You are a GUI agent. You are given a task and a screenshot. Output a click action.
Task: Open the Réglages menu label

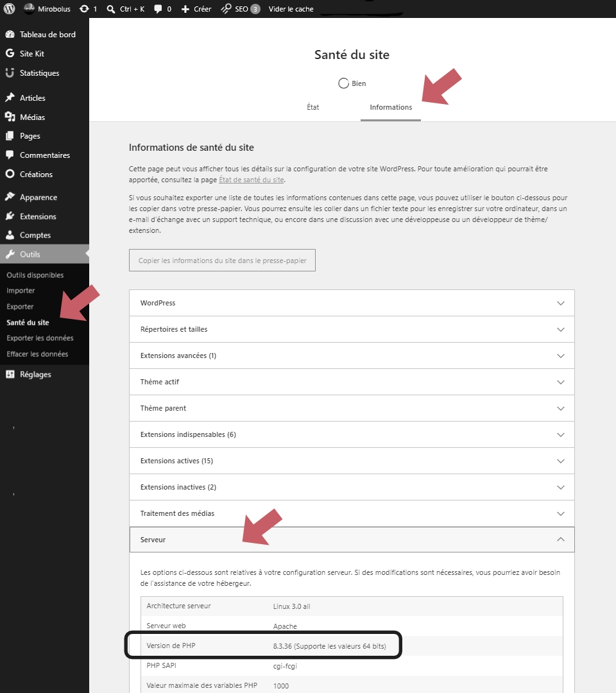35,374
